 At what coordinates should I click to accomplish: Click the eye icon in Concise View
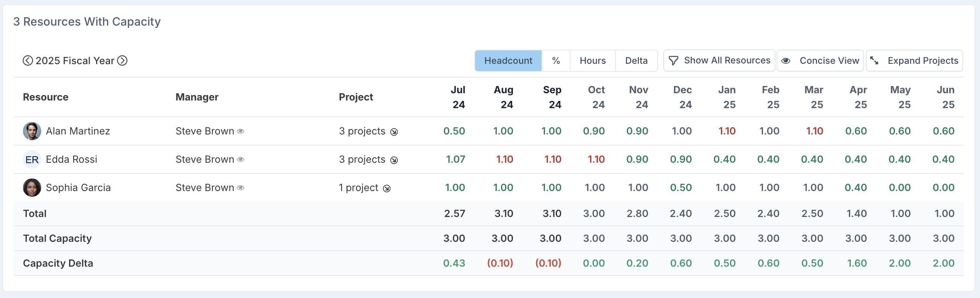(x=786, y=61)
